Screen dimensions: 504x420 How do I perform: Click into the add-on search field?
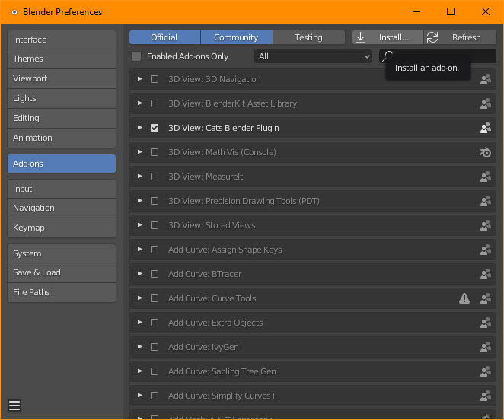pos(442,56)
